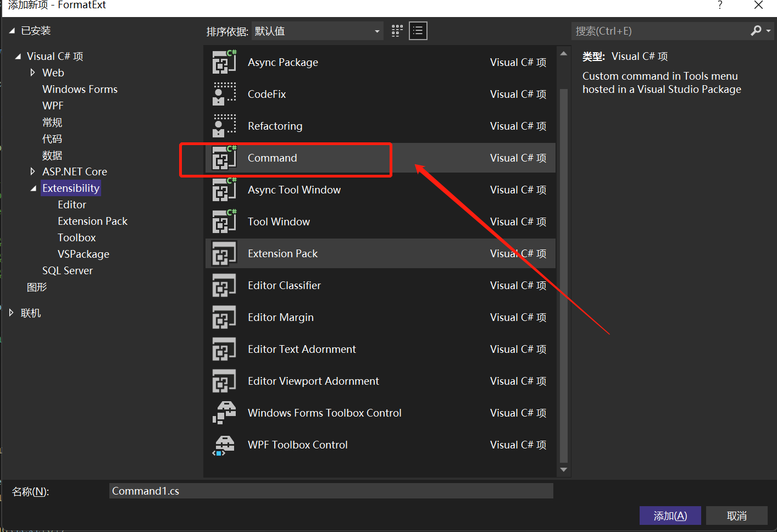Image resolution: width=777 pixels, height=532 pixels.
Task: Select the WPF Toolbox Control name
Action: pyautogui.click(x=297, y=445)
